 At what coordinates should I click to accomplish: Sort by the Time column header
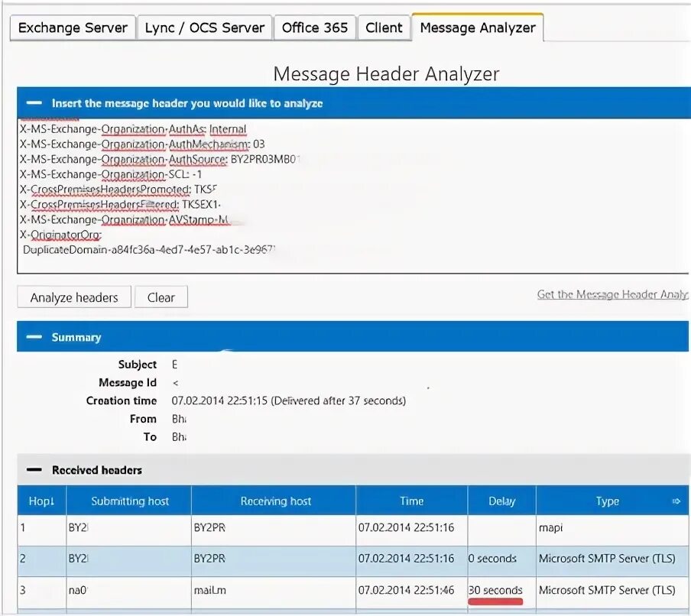pyautogui.click(x=411, y=501)
